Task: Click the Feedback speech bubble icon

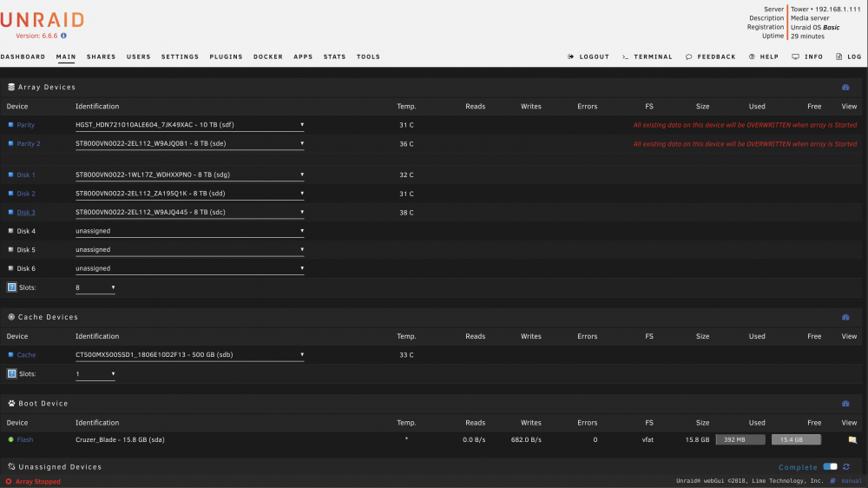Action: (x=688, y=56)
